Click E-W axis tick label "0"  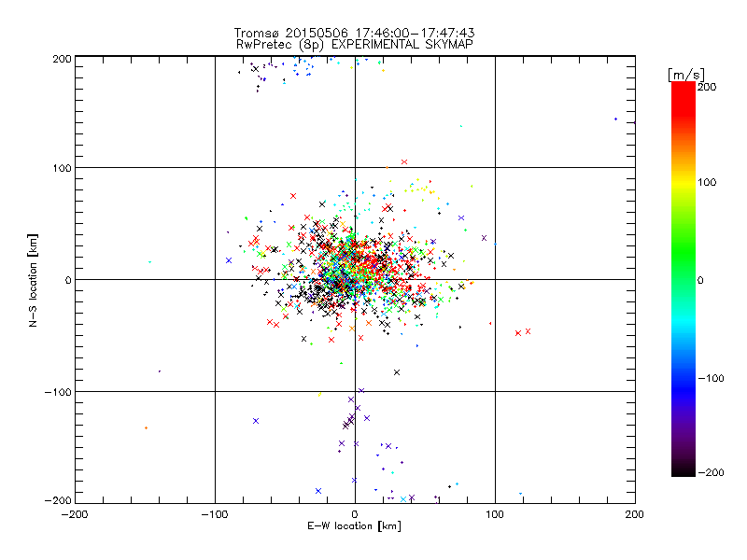pos(355,515)
